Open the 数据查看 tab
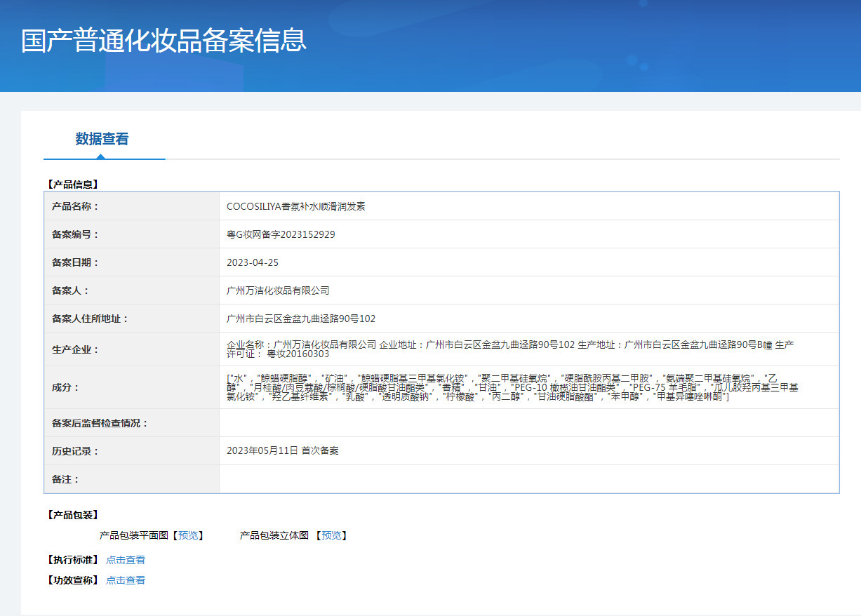 (x=102, y=139)
